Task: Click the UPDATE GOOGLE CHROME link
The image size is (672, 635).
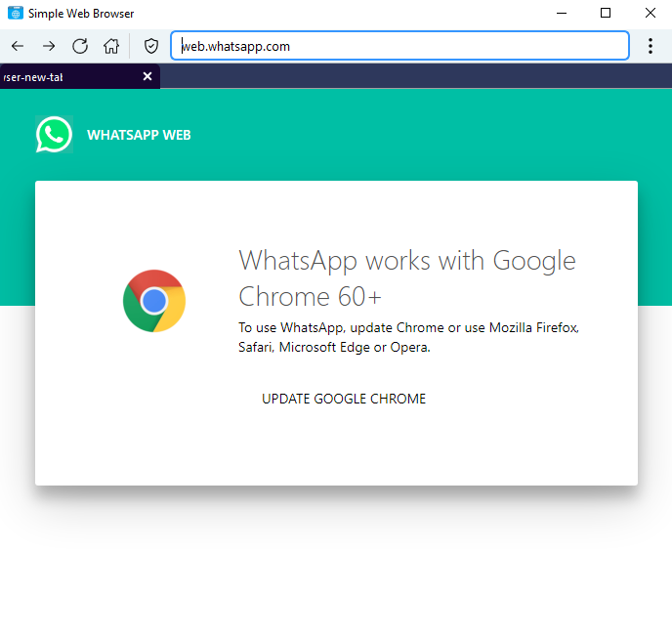Action: [x=344, y=399]
